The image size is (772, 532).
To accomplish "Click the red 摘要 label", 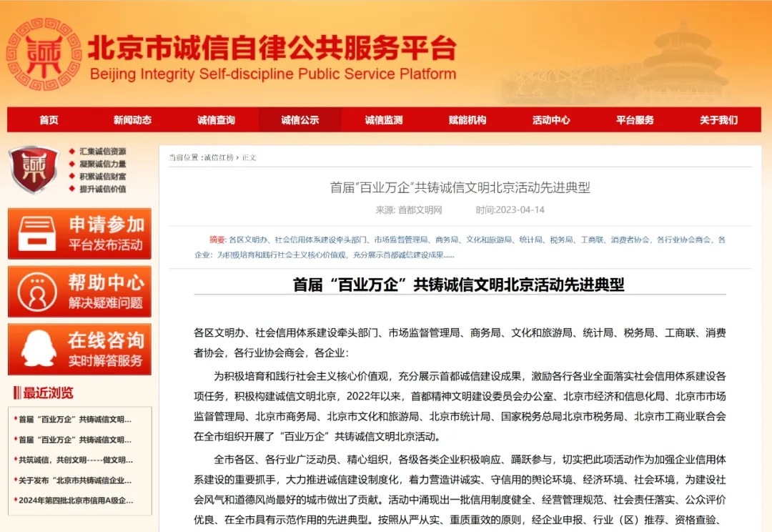I will (x=217, y=240).
